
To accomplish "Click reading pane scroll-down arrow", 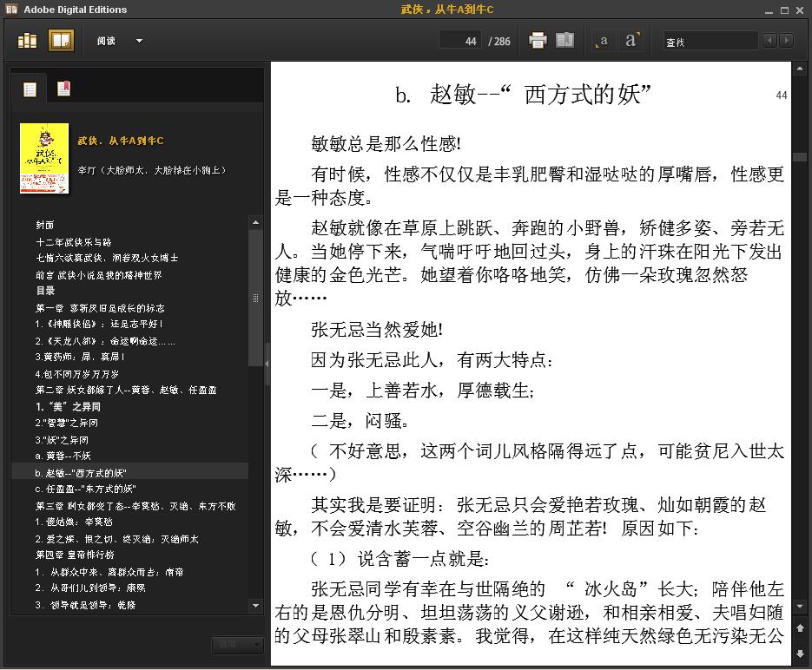I will (800, 605).
